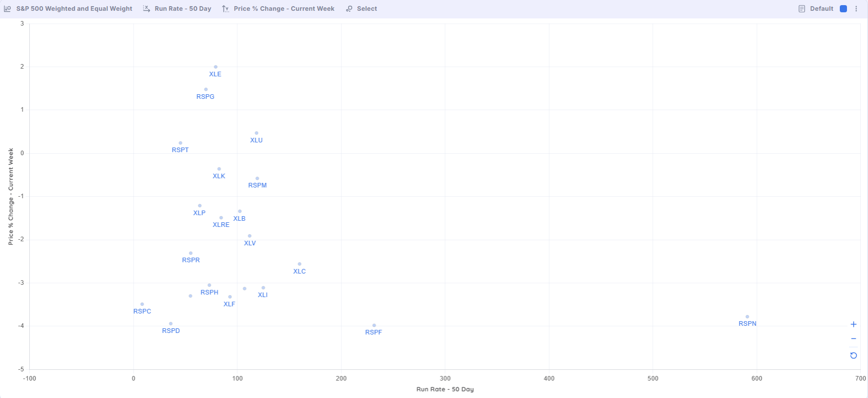This screenshot has width=868, height=398.
Task: Zoom in using the plus icon
Action: 854,324
